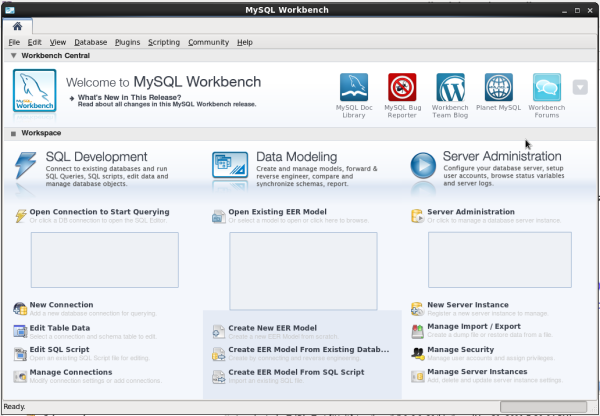Click Create New EER Model
This screenshot has width=600, height=416.
(x=272, y=328)
